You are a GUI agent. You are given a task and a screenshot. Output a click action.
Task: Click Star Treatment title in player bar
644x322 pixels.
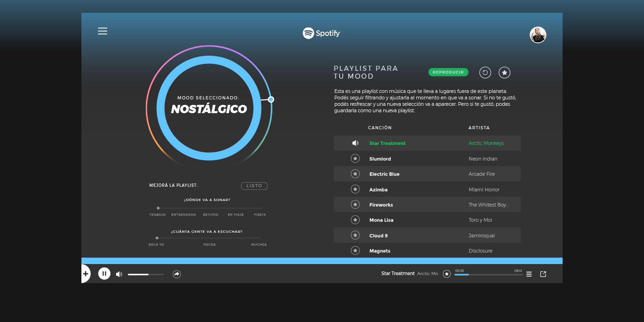(x=398, y=274)
